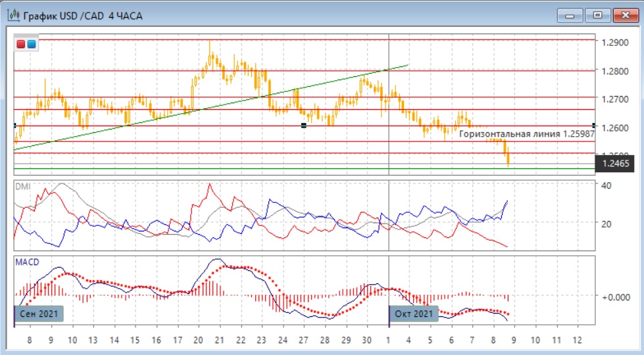Click the blue square icon on chart
The image size is (644, 355).
click(31, 44)
